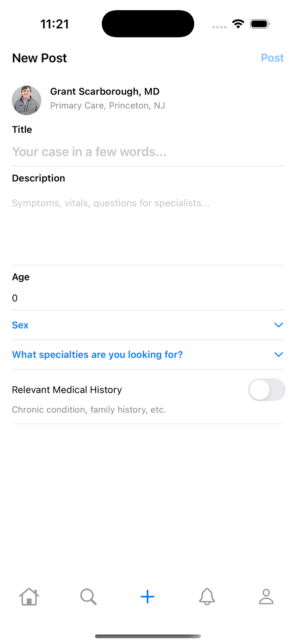
Task: Tap Grant Scarborough's profile photo
Action: tap(26, 100)
